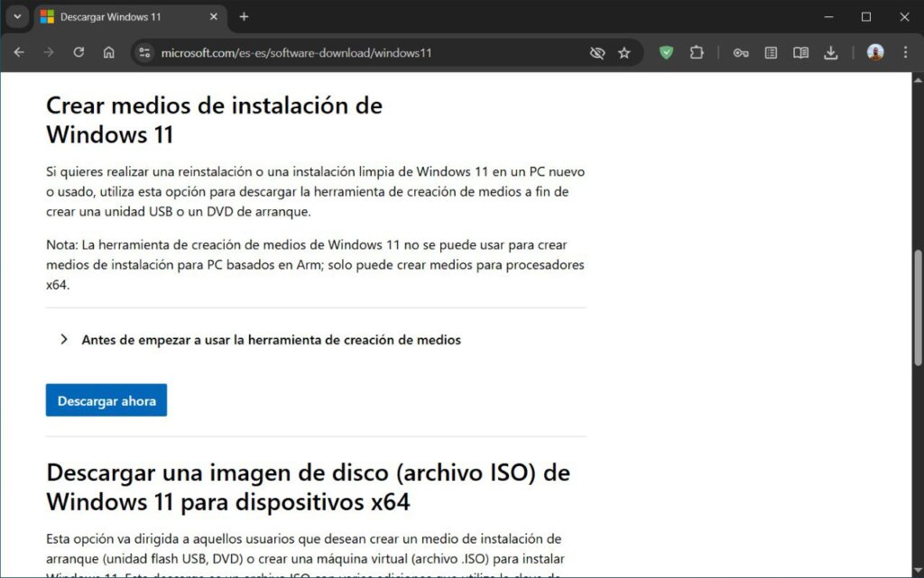The height and width of the screenshot is (578, 924).
Task: Click the crossed-out eye tracking icon
Action: pyautogui.click(x=597, y=53)
